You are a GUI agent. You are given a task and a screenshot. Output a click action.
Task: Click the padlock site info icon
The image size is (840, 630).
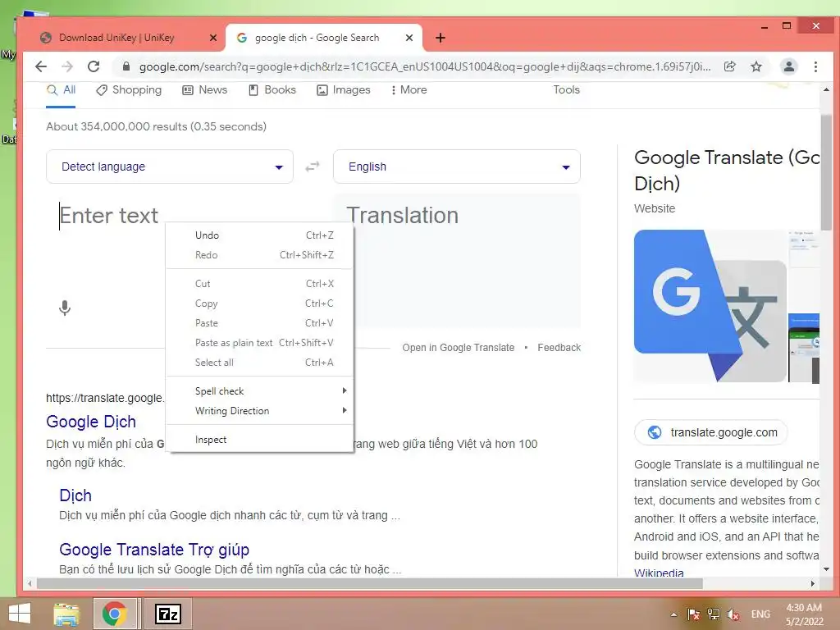point(126,66)
